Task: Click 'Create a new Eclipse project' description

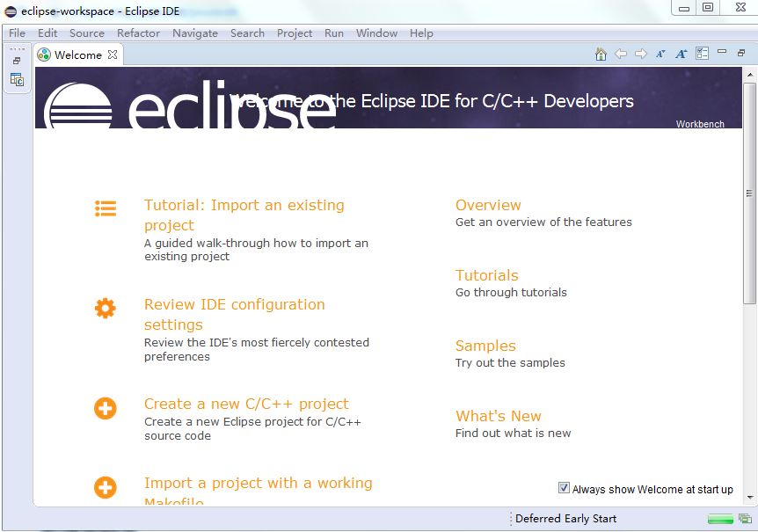Action: 252,428
